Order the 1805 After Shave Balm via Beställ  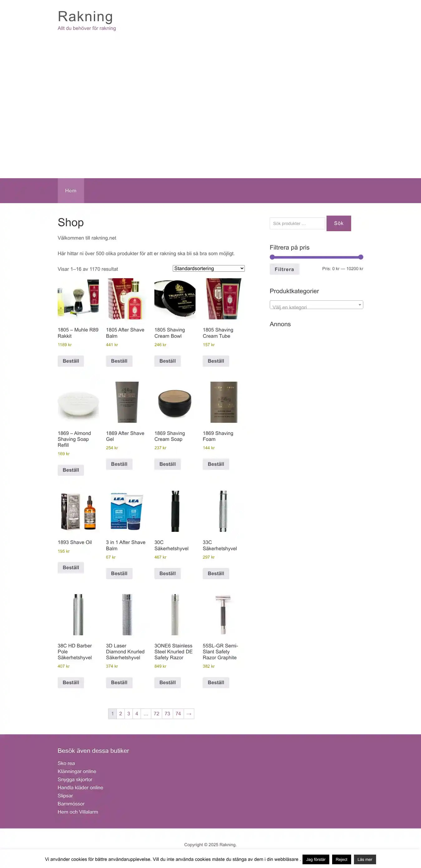[119, 361]
